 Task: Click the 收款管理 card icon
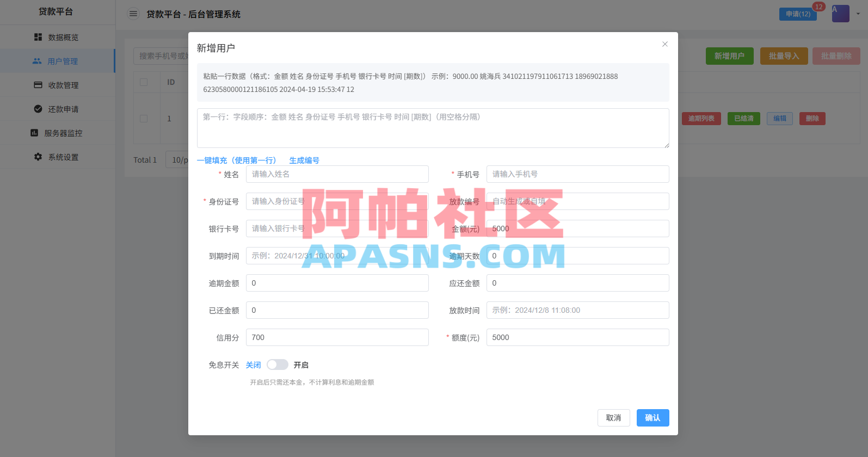pyautogui.click(x=38, y=85)
